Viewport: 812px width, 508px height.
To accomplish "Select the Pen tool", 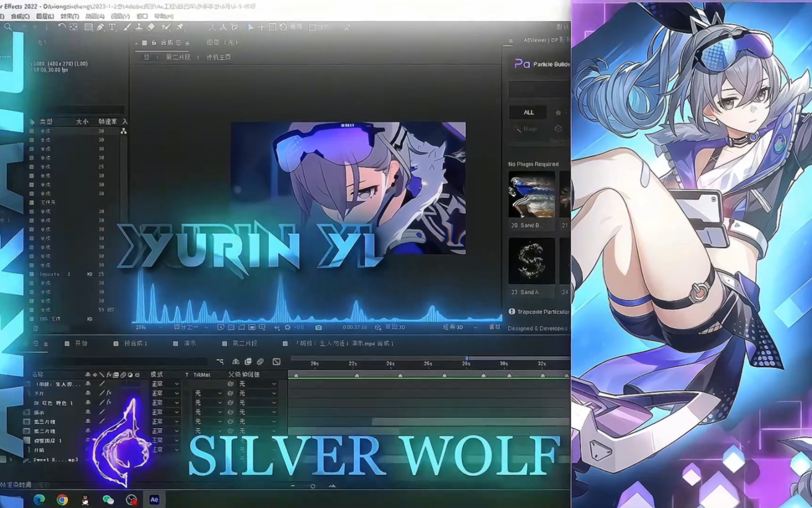I will coord(101,27).
